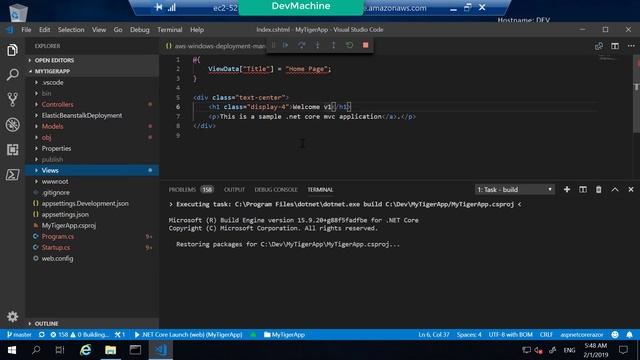The width and height of the screenshot is (640, 360).
Task: Start .NET Core Launch (web) from status bar
Action: tap(188, 335)
